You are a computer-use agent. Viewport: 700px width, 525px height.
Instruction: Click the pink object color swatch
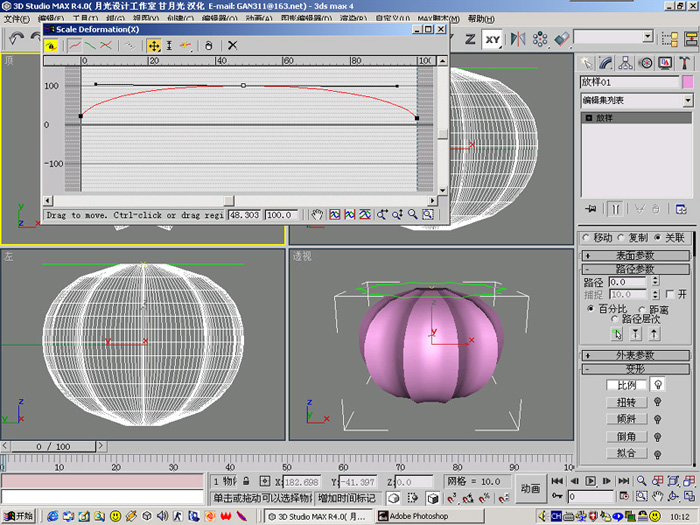[x=688, y=82]
